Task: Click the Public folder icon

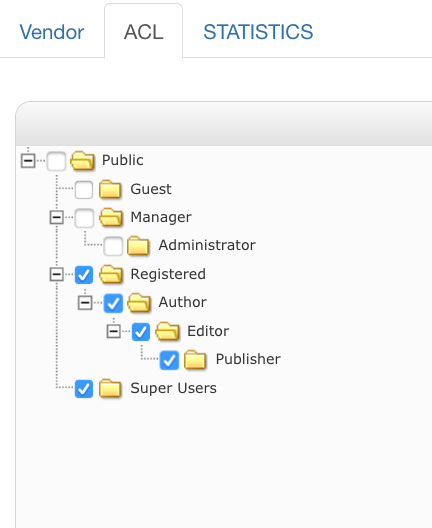Action: (82, 160)
